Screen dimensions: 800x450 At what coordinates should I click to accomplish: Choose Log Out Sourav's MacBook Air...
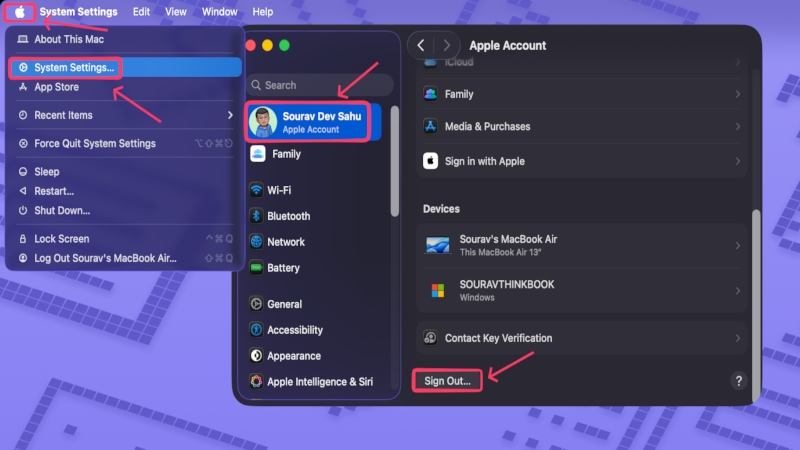(x=125, y=258)
